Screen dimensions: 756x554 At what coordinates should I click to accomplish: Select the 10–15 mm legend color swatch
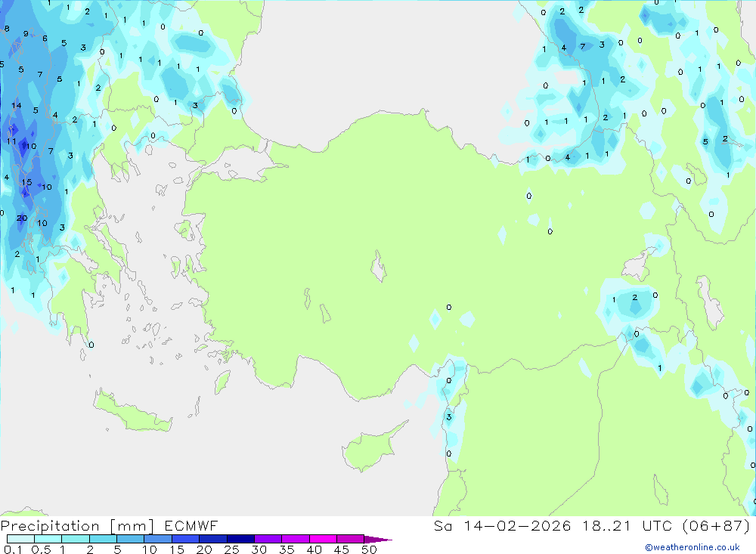[x=158, y=539]
